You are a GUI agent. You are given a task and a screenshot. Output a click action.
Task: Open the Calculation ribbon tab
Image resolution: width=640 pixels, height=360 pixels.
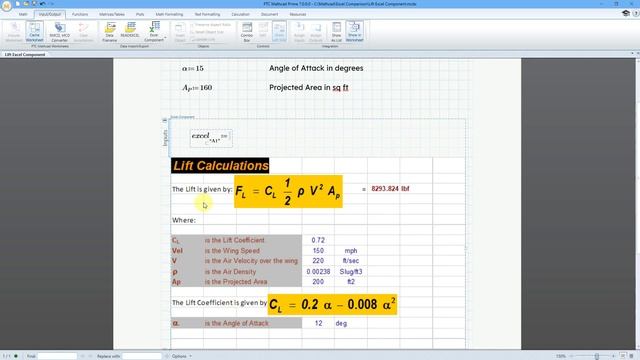[240, 14]
